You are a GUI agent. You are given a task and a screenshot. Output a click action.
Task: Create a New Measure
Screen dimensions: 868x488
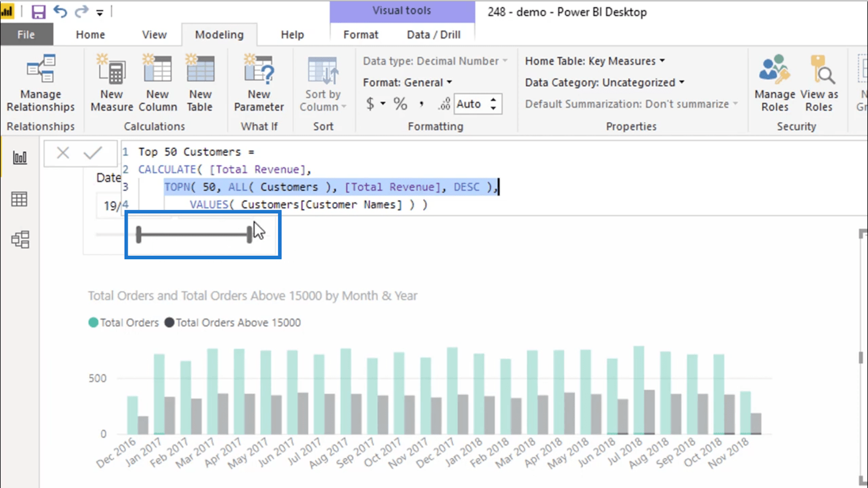pos(112,83)
